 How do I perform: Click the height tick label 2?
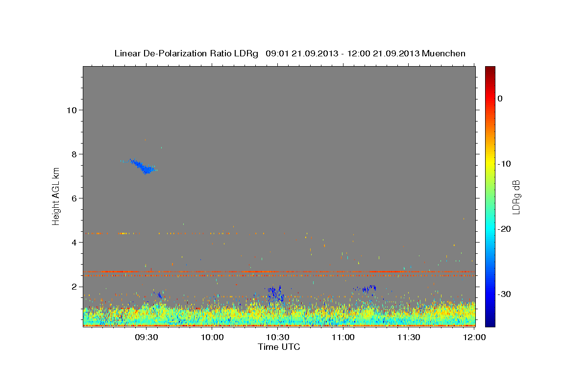coord(74,286)
